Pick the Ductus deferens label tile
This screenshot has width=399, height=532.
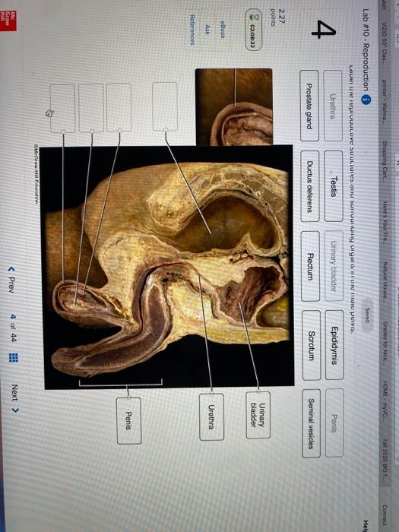coord(310,186)
